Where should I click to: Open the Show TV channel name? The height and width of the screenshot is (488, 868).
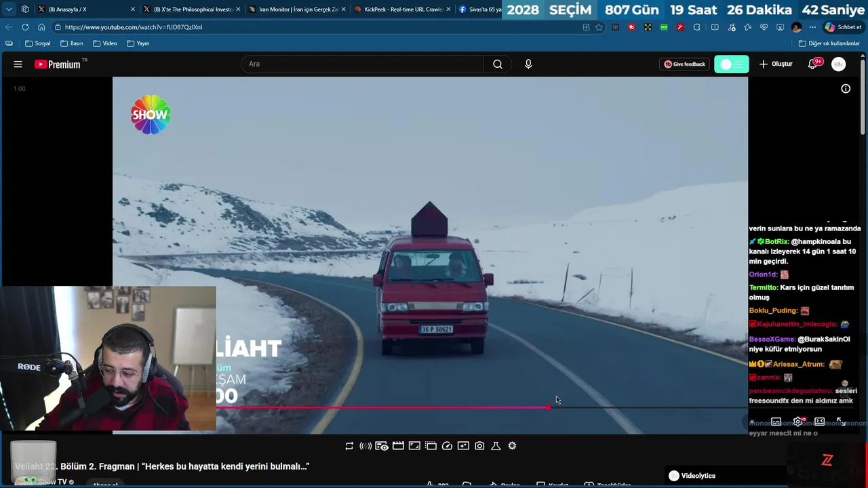point(52,482)
